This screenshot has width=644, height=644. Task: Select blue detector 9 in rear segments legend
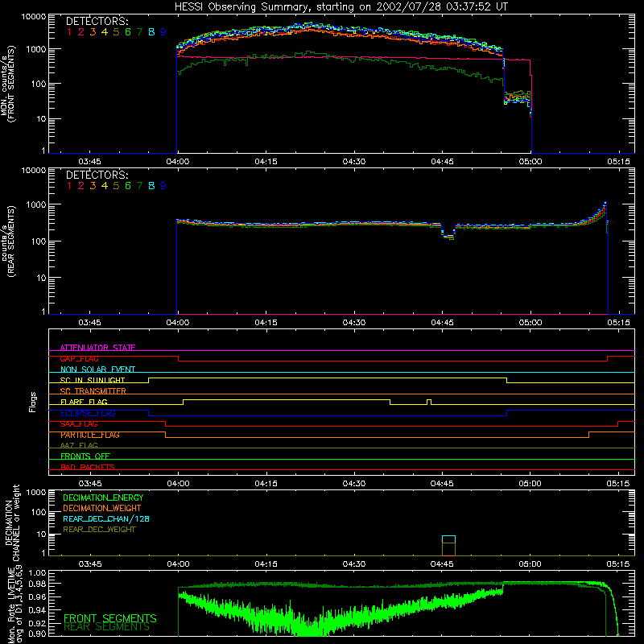pyautogui.click(x=163, y=186)
